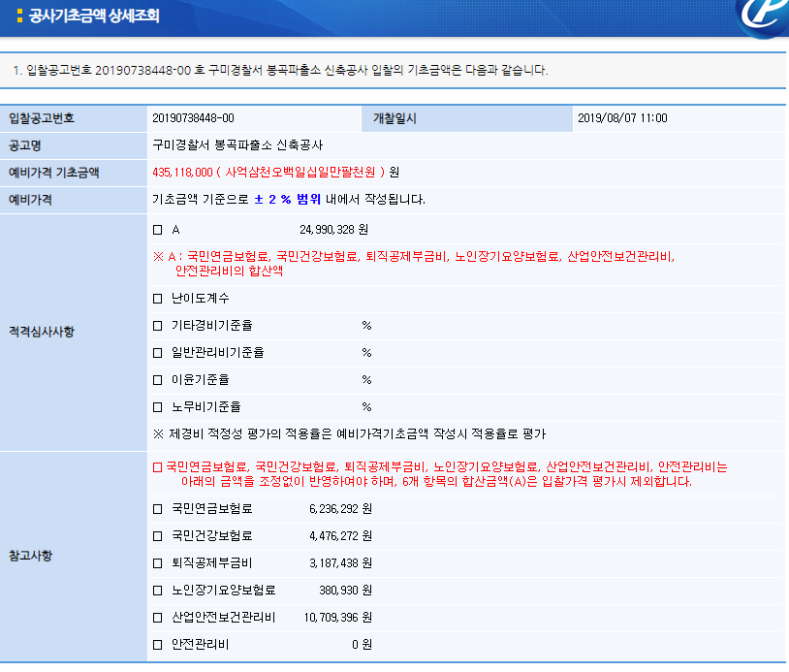Click the ※ 제경비 적정성 평가 note line
This screenshot has width=789, height=672.
(x=349, y=433)
